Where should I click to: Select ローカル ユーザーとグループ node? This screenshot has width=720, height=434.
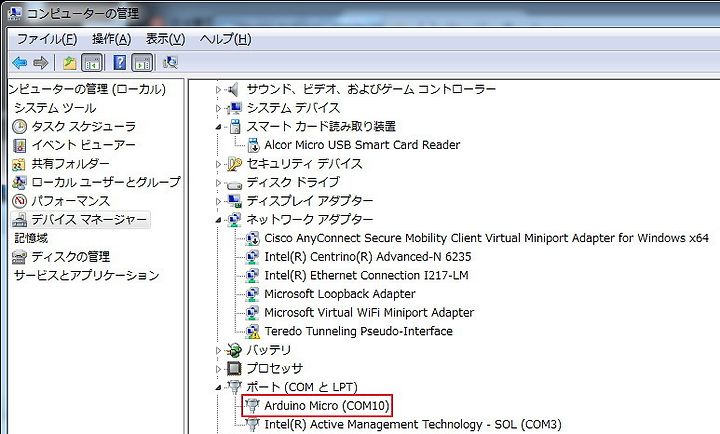pos(106,182)
